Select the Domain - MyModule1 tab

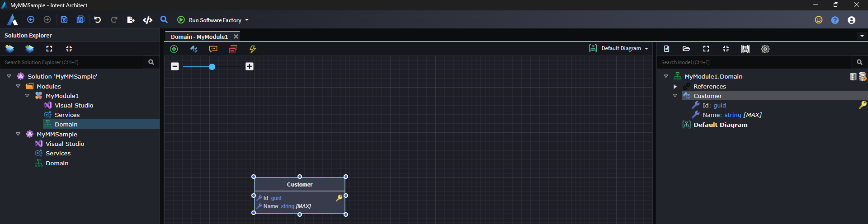pyautogui.click(x=199, y=37)
